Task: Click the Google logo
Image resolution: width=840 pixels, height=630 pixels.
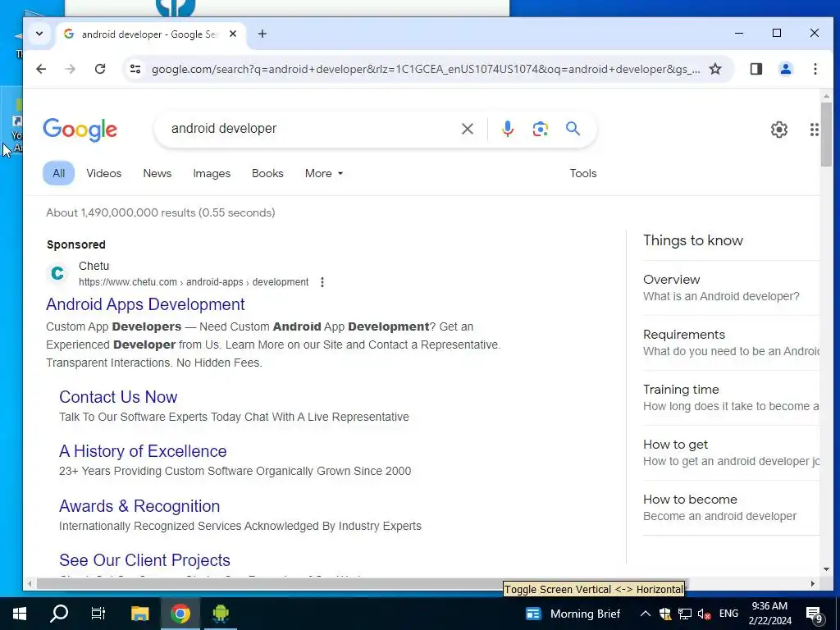Action: pos(80,130)
